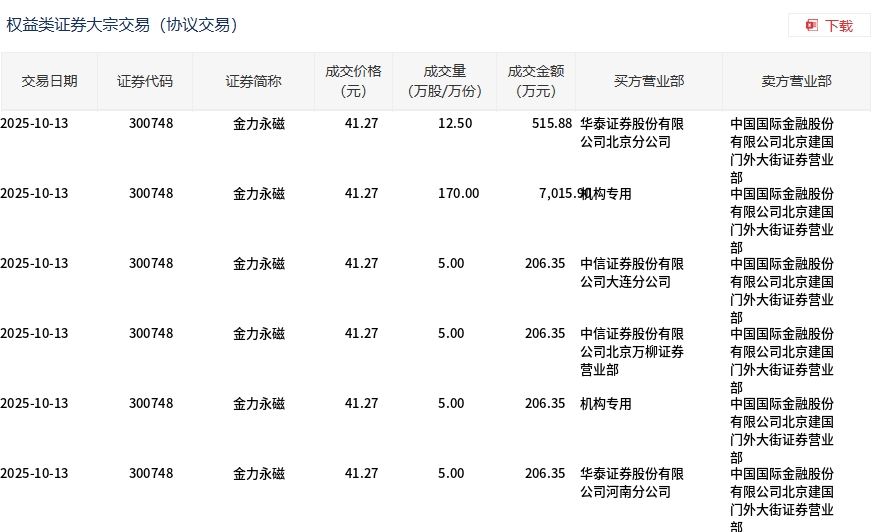This screenshot has height=532, width=872.
Task: Click amount 206.35 in the 万柳证券营业部 row
Action: [x=545, y=334]
